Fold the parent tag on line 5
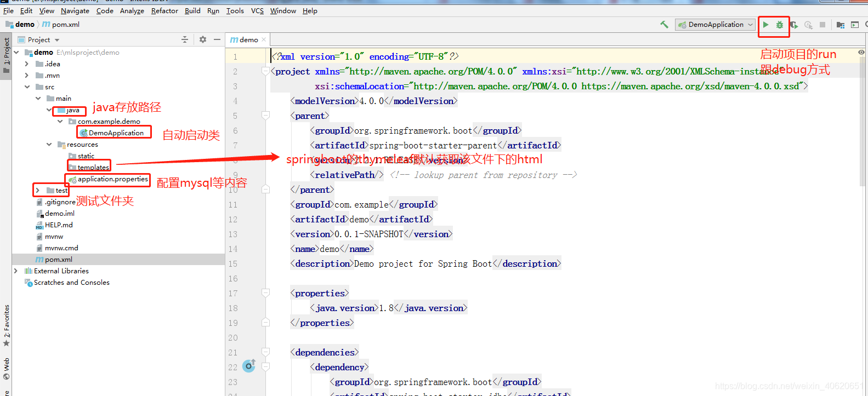The image size is (868, 396). 265,116
